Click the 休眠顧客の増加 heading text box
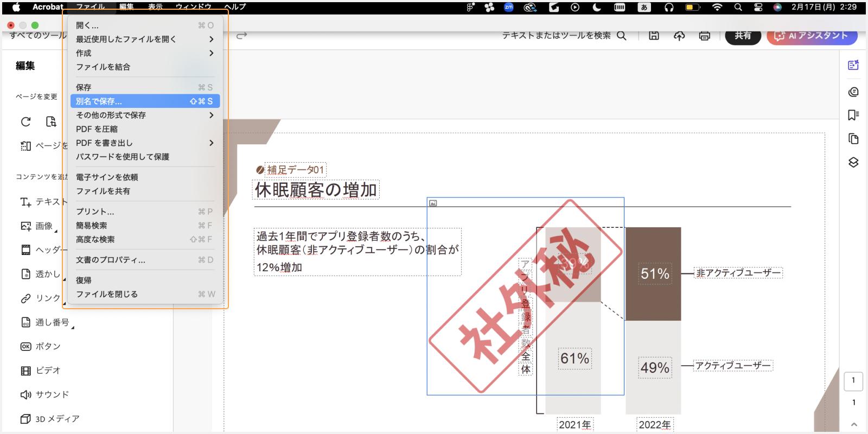 [316, 190]
